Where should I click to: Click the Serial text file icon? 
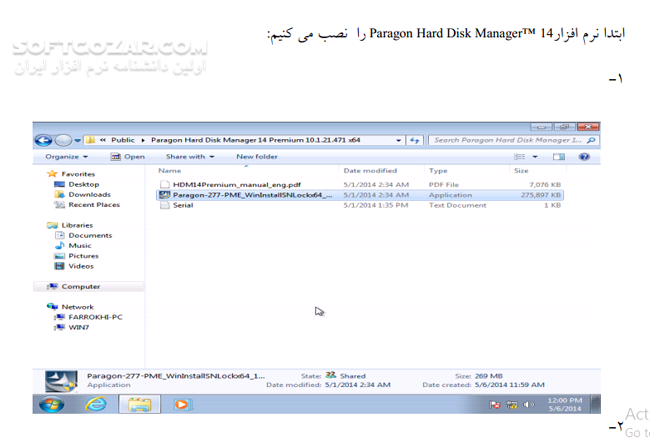point(165,205)
